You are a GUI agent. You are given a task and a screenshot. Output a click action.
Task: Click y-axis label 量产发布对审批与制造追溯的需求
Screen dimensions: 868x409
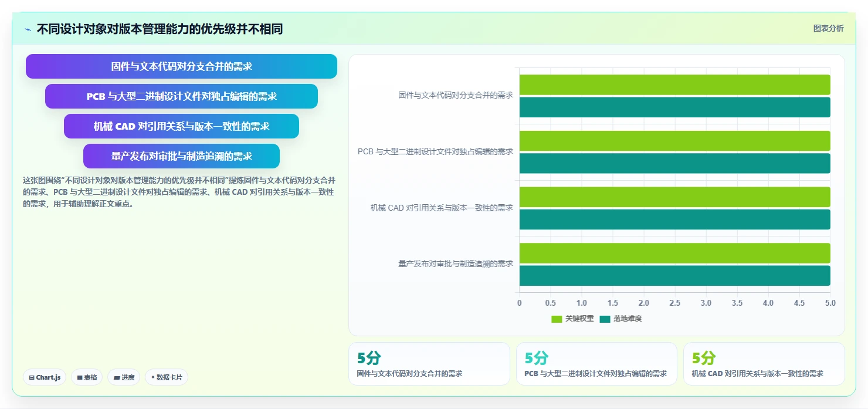click(x=456, y=264)
